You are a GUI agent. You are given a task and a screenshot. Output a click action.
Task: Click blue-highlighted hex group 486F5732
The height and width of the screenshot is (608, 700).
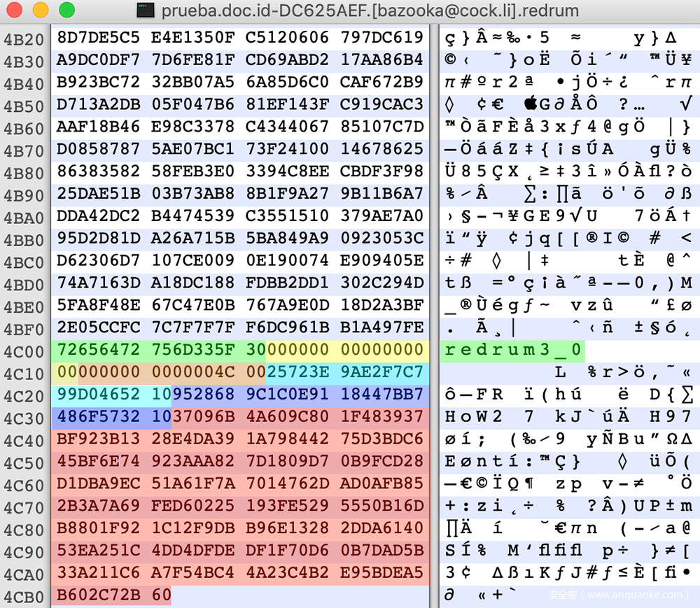click(99, 416)
